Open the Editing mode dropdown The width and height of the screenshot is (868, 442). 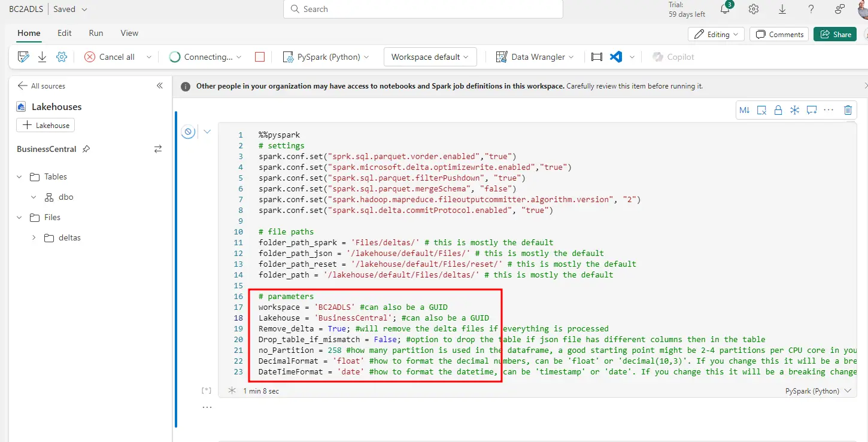click(716, 34)
